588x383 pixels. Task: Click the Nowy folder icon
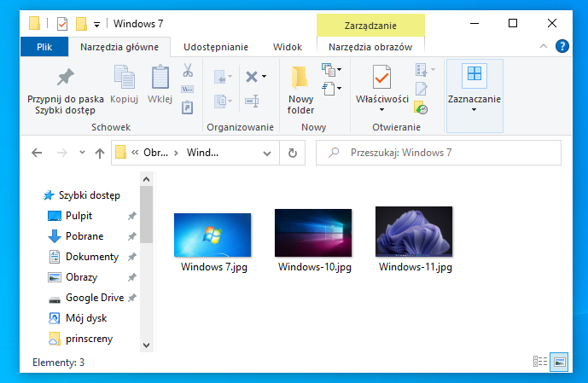(x=300, y=78)
